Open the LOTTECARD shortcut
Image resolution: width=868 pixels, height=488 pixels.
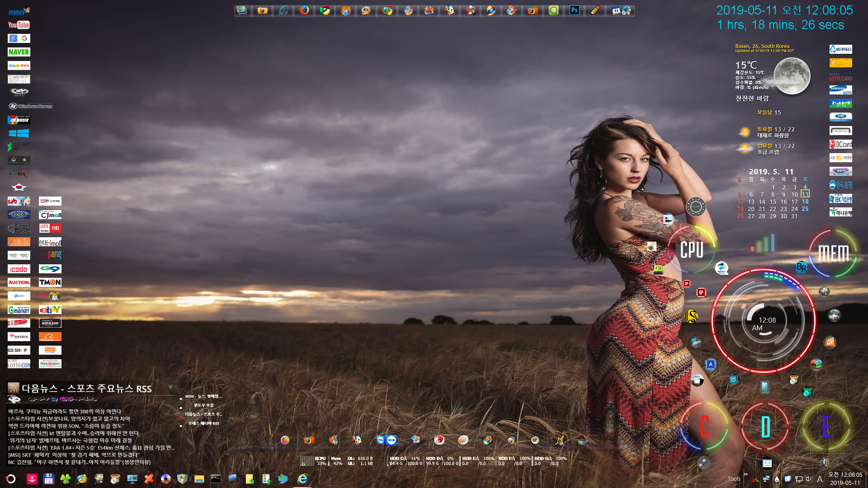click(840, 76)
